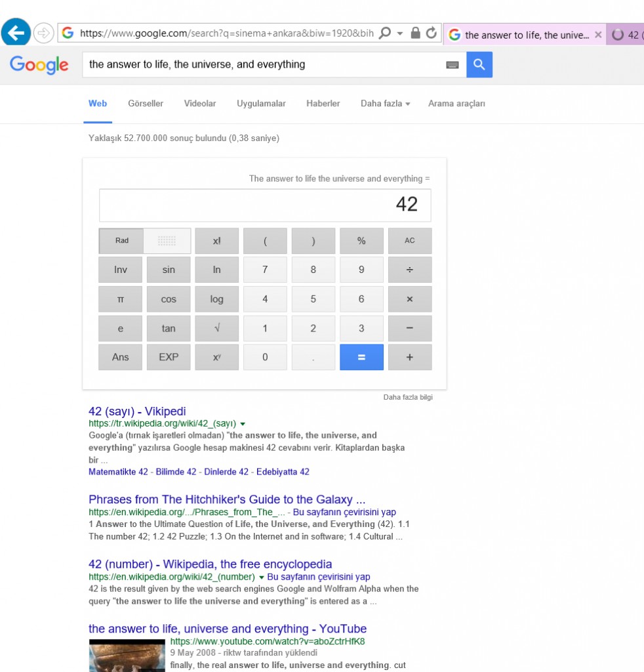Click the blue Google search button
The image size is (644, 672).
[x=479, y=65]
